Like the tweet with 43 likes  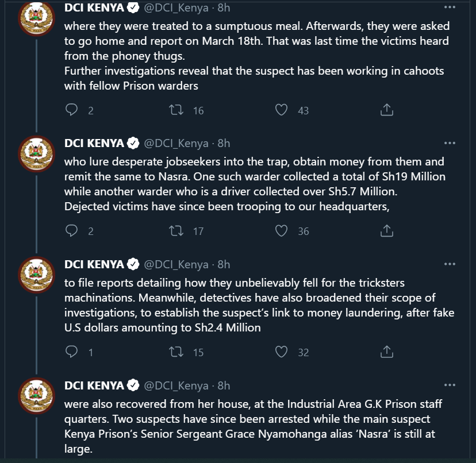(281, 110)
